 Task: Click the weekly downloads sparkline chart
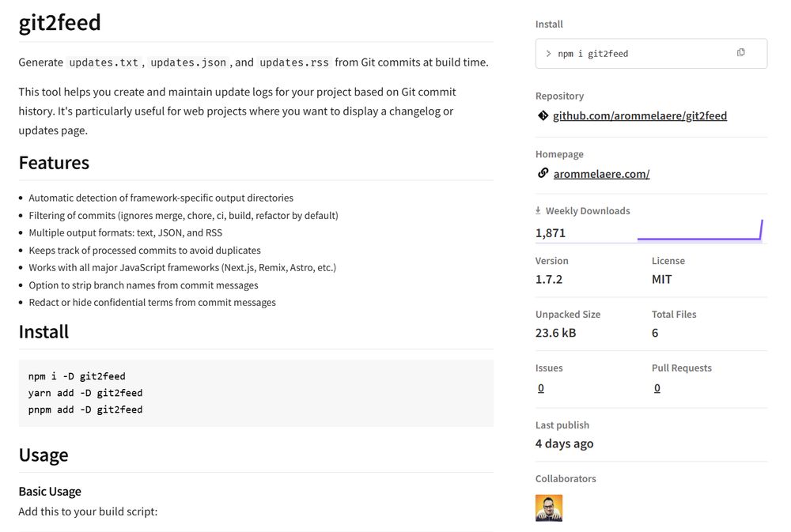pyautogui.click(x=699, y=231)
